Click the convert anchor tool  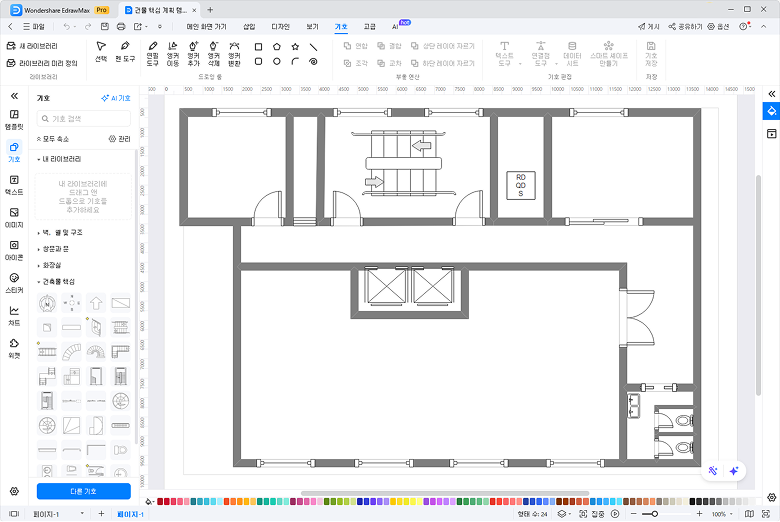(234, 54)
